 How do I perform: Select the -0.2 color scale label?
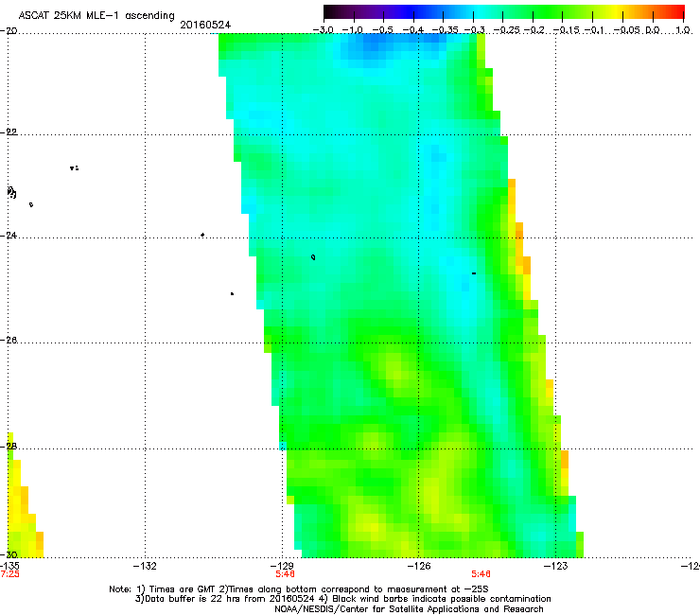(x=534, y=30)
